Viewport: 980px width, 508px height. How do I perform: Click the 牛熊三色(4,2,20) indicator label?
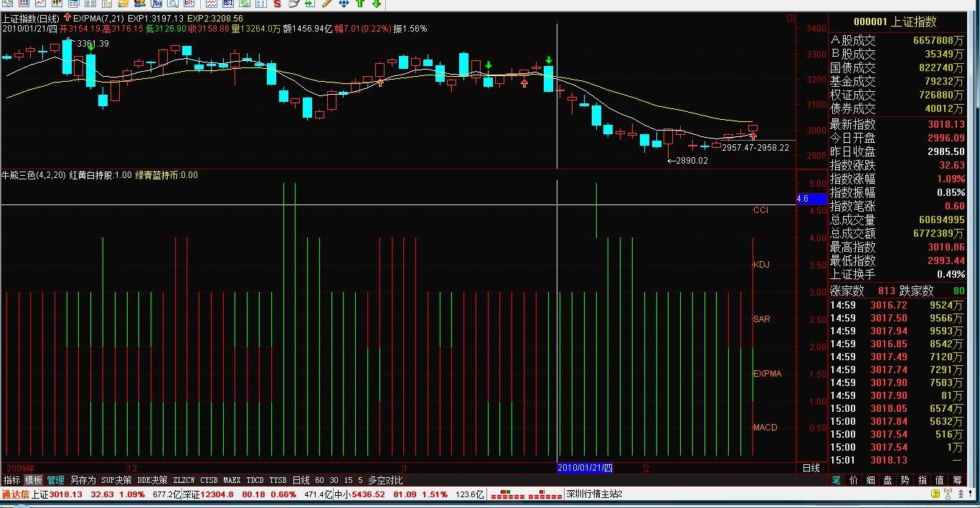point(32,175)
